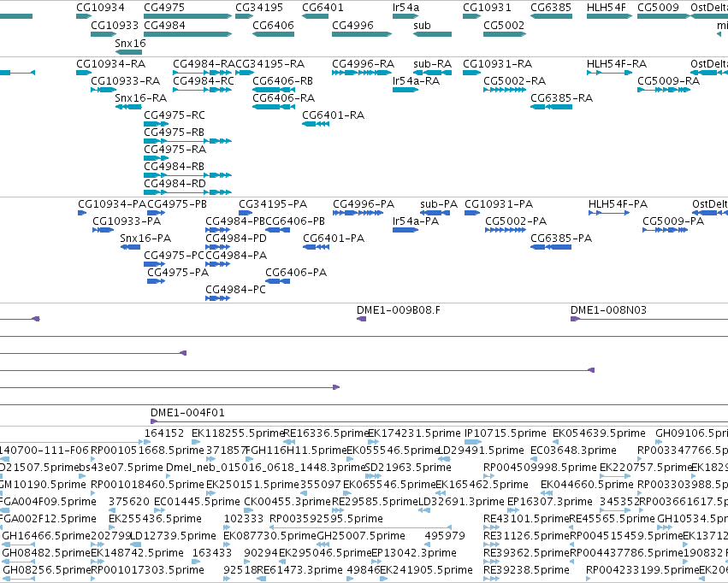Select EST label EC01445.5prime
The image size is (728, 583).
point(198,502)
